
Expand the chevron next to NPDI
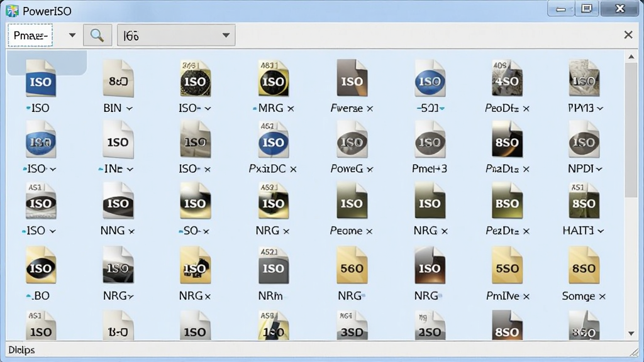click(x=599, y=169)
